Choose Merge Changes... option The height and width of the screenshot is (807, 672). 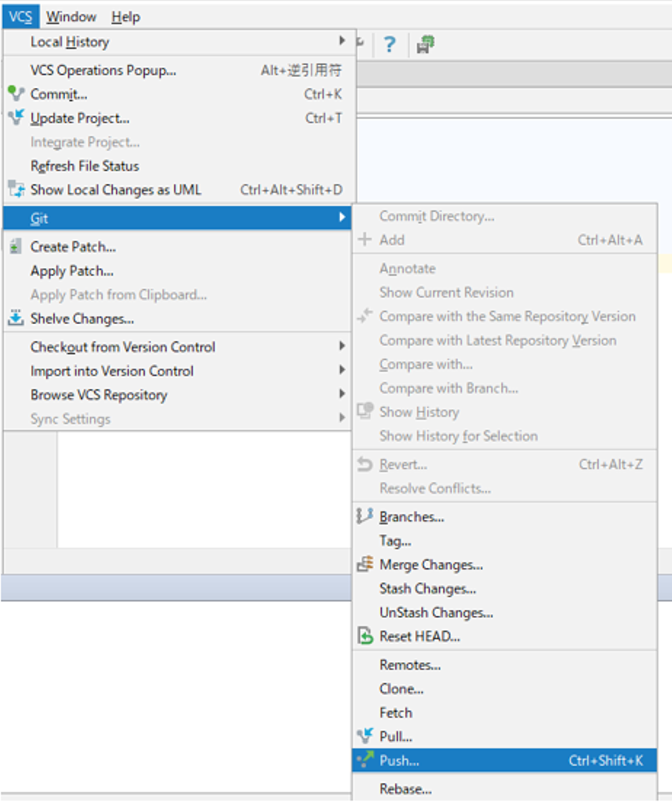tap(505, 564)
